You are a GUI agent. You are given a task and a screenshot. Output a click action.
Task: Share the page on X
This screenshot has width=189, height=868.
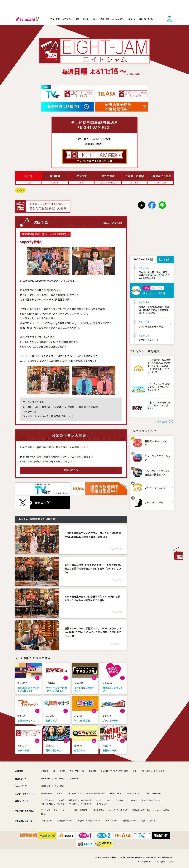(141, 205)
